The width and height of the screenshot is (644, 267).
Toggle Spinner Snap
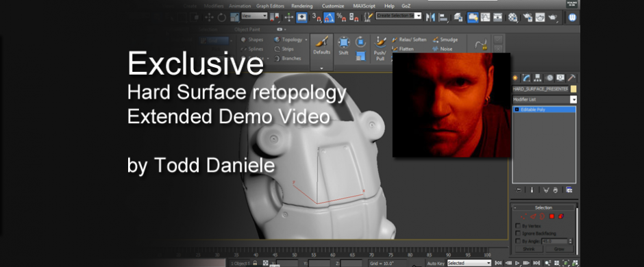click(354, 17)
